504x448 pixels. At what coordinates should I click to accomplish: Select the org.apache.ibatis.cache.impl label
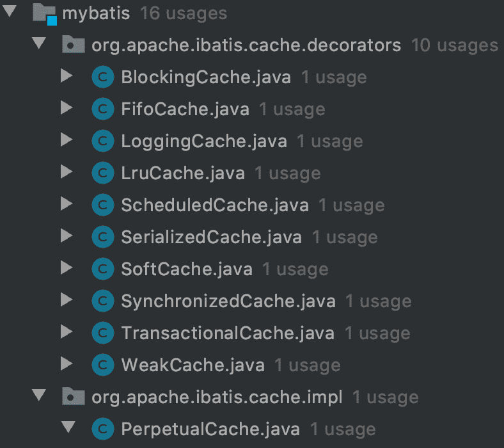[217, 397]
